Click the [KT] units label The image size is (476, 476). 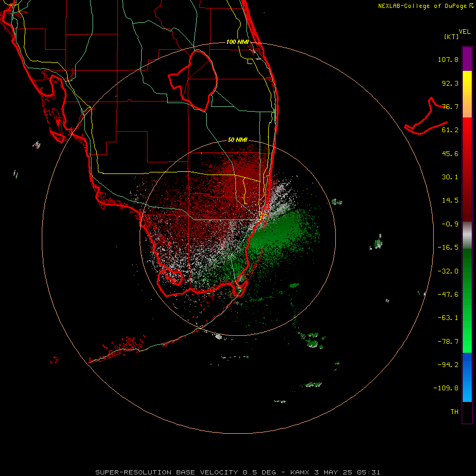click(452, 36)
